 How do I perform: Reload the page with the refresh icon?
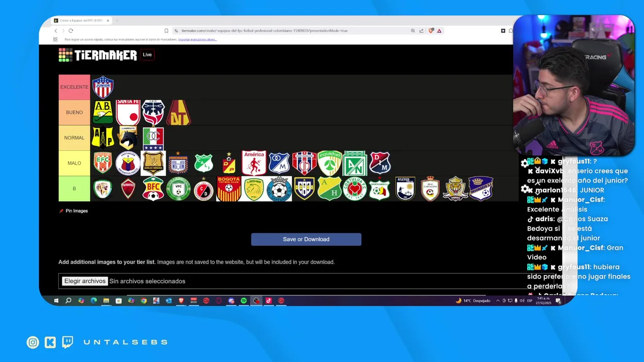(x=70, y=31)
